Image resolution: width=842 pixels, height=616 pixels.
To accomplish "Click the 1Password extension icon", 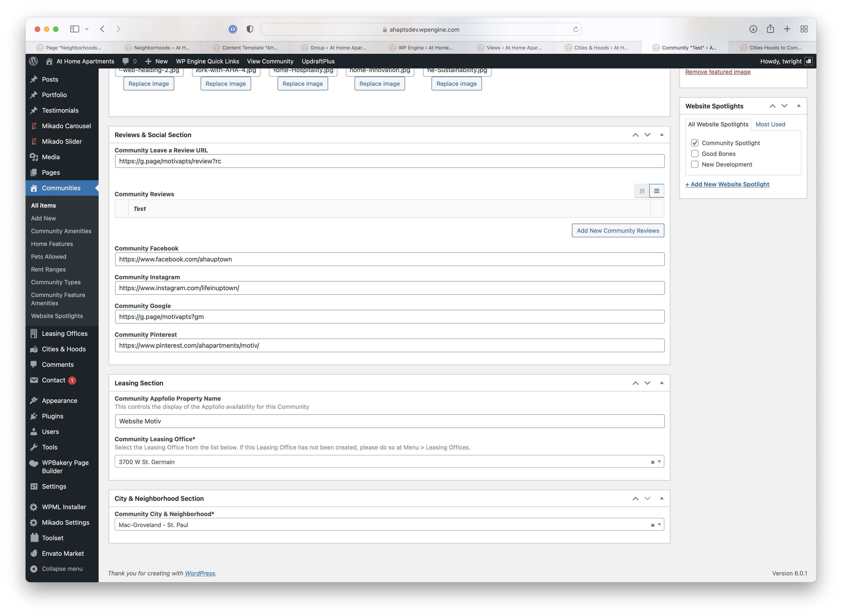I will click(x=233, y=29).
